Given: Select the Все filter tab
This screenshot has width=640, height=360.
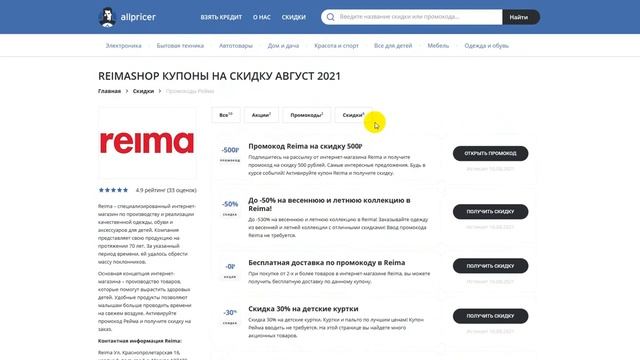Looking at the screenshot, I should pos(226,115).
